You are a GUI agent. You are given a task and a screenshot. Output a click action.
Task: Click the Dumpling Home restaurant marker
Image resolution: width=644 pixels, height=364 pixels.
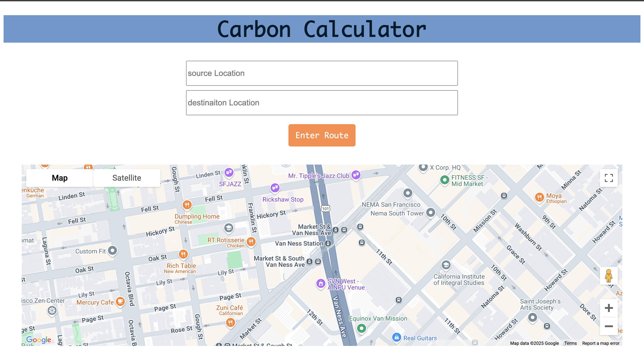pos(187,205)
